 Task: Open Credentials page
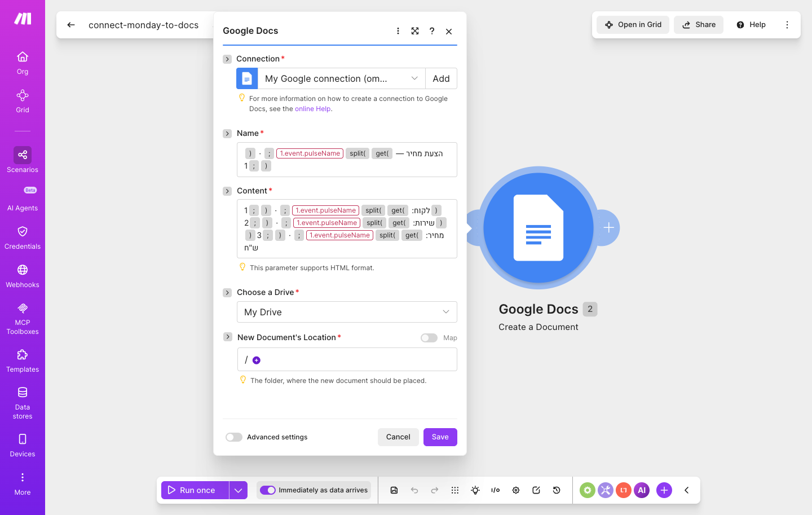pyautogui.click(x=23, y=237)
